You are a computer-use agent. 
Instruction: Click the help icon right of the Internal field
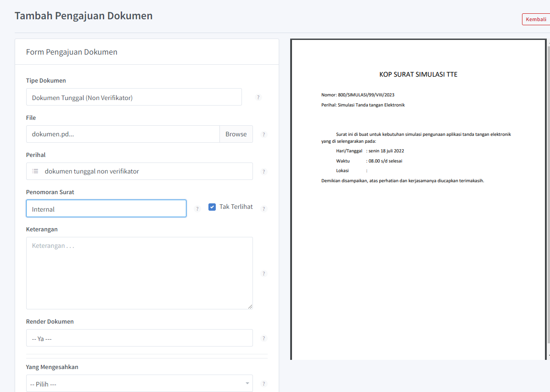(x=197, y=209)
